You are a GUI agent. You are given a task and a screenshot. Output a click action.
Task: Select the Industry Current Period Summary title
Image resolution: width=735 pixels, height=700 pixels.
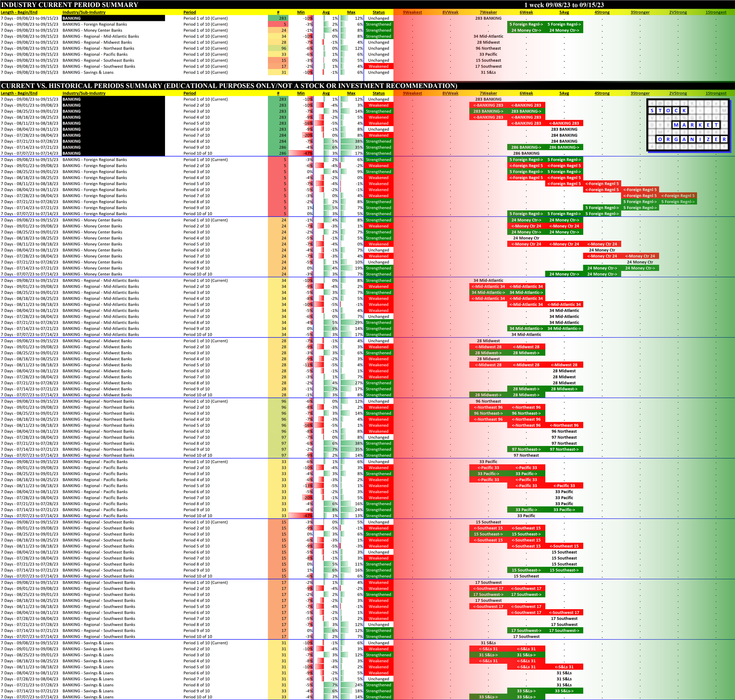pos(70,5)
